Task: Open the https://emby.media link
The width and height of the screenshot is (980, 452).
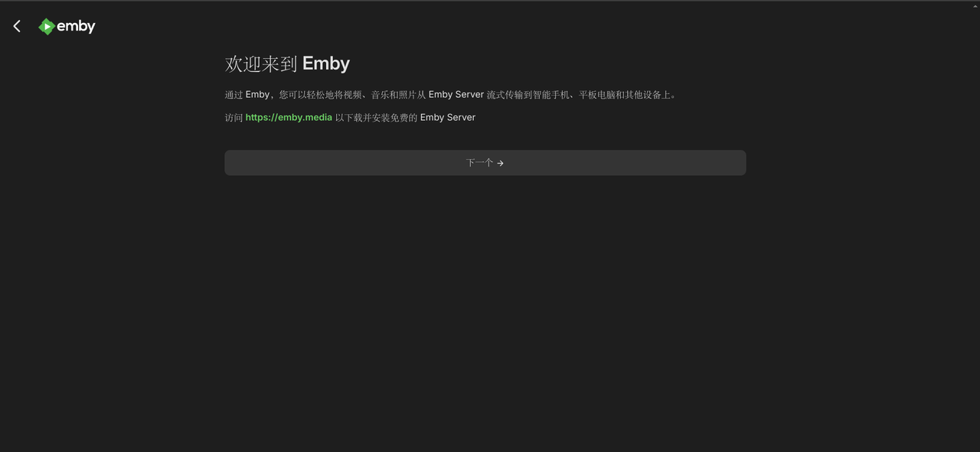Action: 289,117
